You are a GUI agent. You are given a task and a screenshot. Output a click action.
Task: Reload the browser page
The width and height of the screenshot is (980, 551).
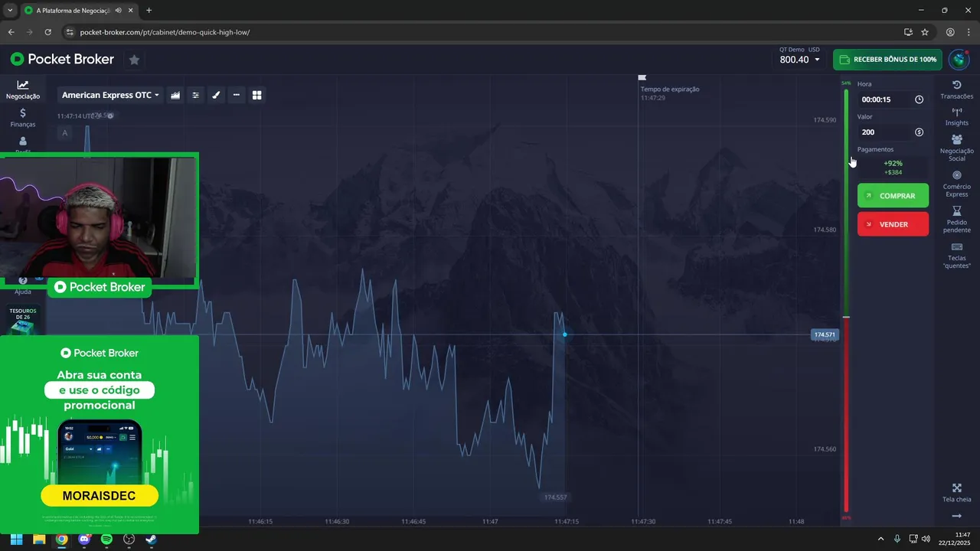pyautogui.click(x=47, y=32)
